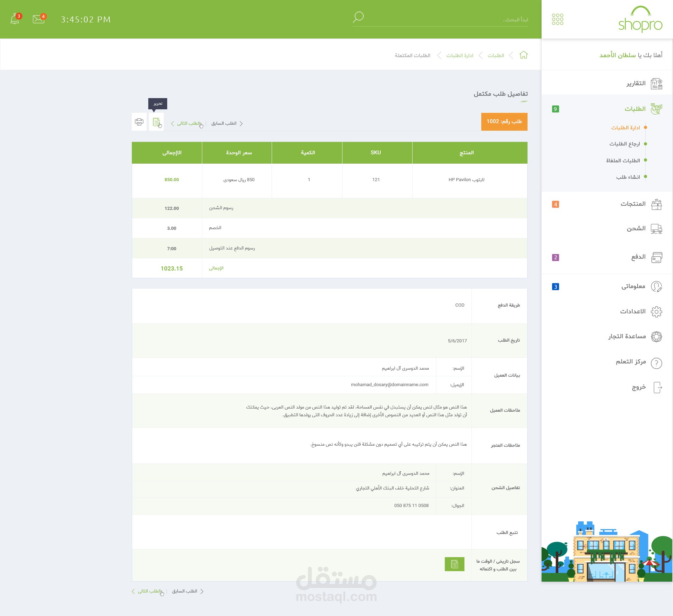Open the المنتجات products menu
Image resolution: width=673 pixels, height=616 pixels.
click(x=633, y=204)
